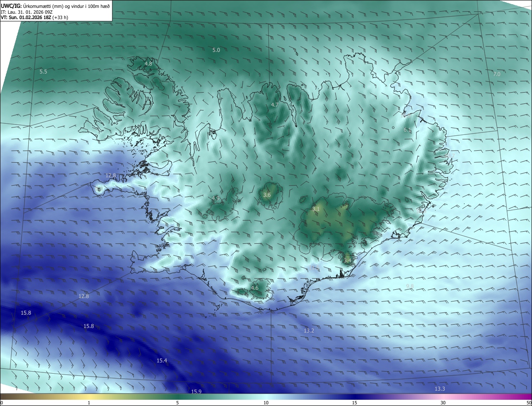
Task: Click the "50" tick label on the colour scale
Action: coord(529,403)
